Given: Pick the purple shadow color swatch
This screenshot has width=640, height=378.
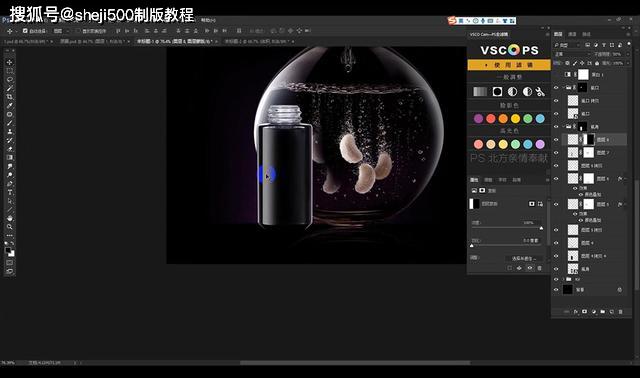Looking at the screenshot, I should (x=478, y=118).
